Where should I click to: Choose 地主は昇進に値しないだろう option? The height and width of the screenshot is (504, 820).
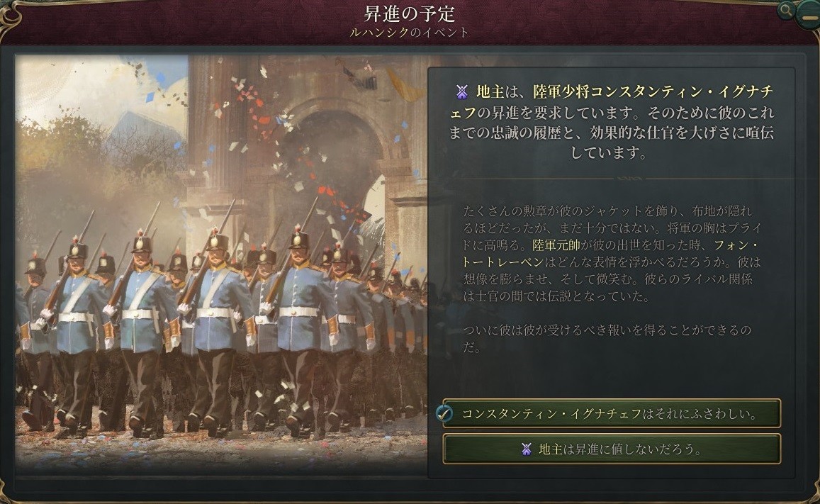[x=612, y=449]
